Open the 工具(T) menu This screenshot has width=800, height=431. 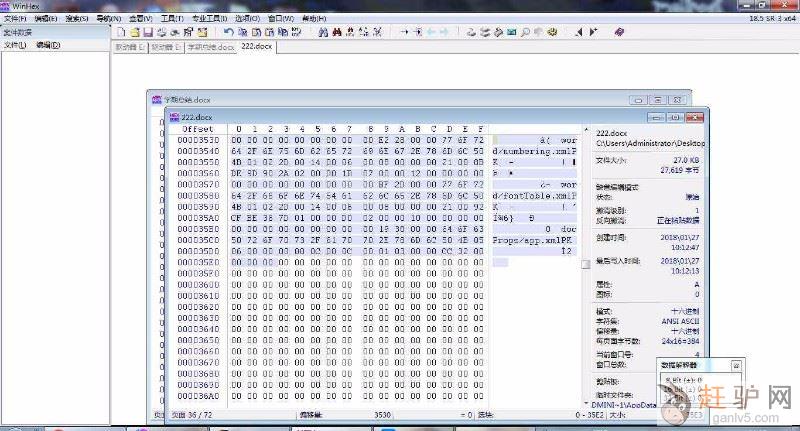tap(172, 19)
